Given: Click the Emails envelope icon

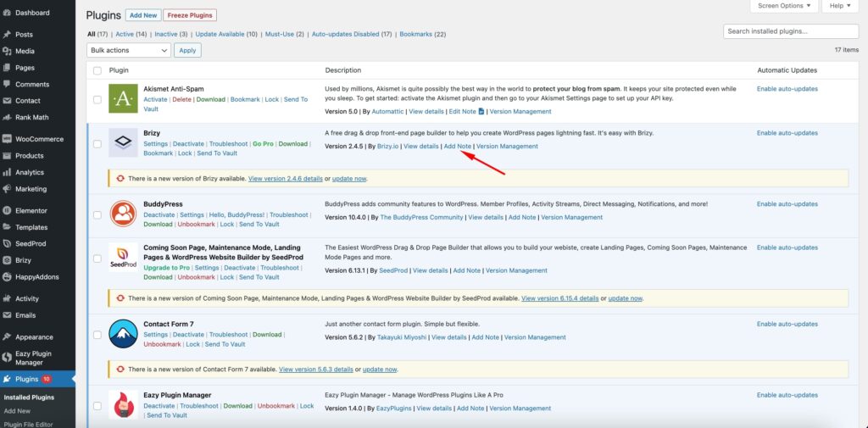Looking at the screenshot, I should pyautogui.click(x=7, y=315).
